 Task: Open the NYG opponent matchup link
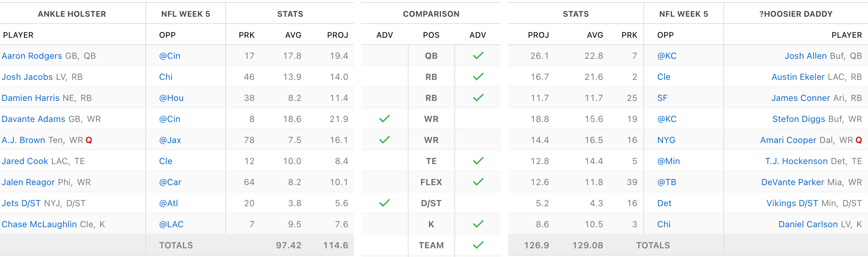click(666, 140)
